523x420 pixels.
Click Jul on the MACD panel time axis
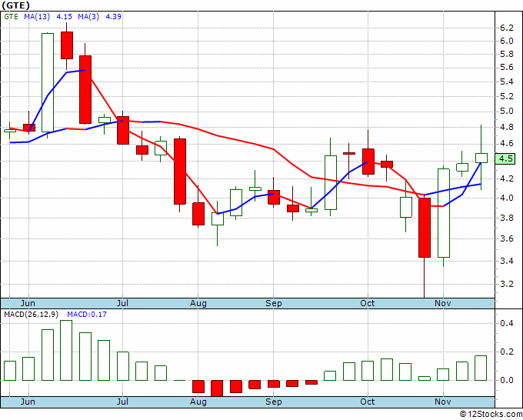(122, 402)
